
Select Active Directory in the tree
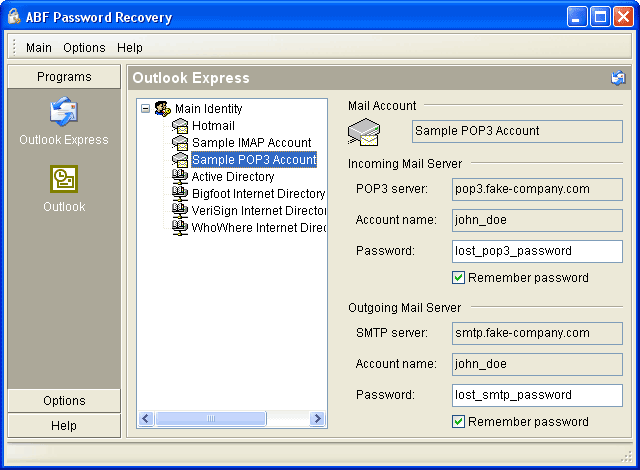(233, 177)
